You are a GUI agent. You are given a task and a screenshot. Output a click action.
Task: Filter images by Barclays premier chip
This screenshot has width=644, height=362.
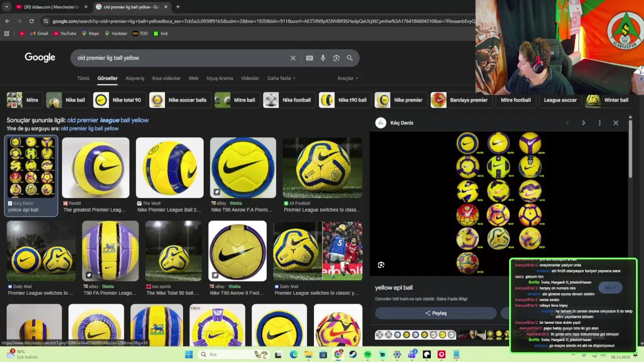point(461,100)
